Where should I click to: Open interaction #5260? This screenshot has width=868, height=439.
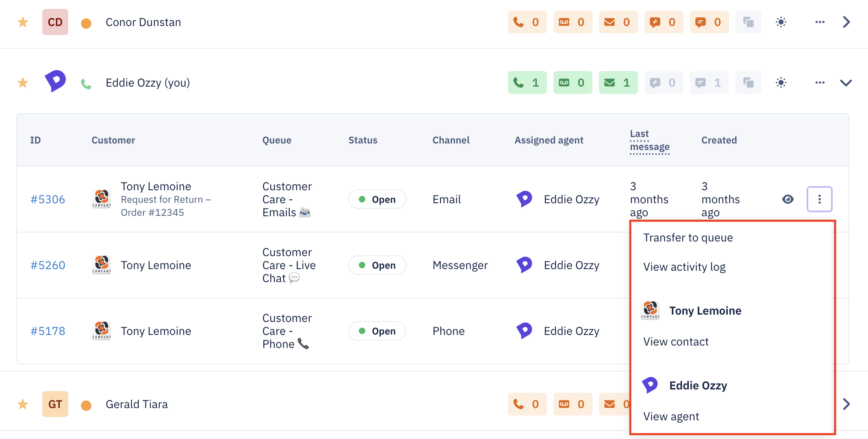tap(48, 265)
